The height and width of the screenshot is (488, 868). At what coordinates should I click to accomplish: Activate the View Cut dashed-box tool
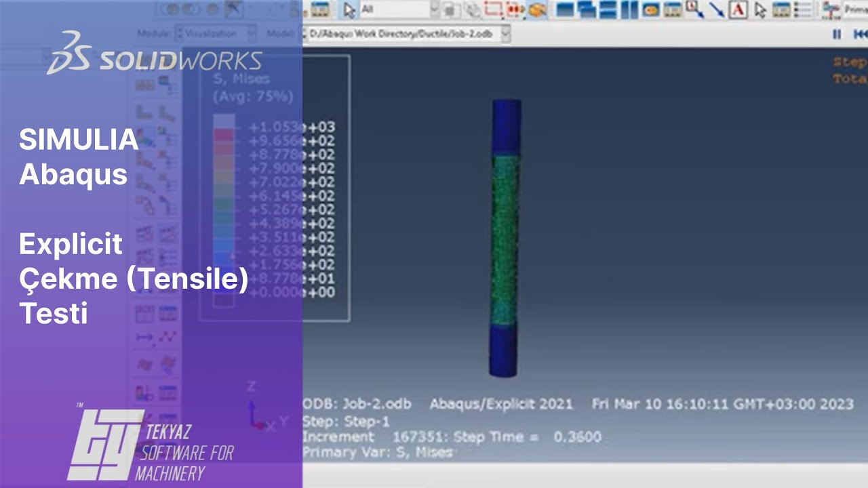[492, 7]
